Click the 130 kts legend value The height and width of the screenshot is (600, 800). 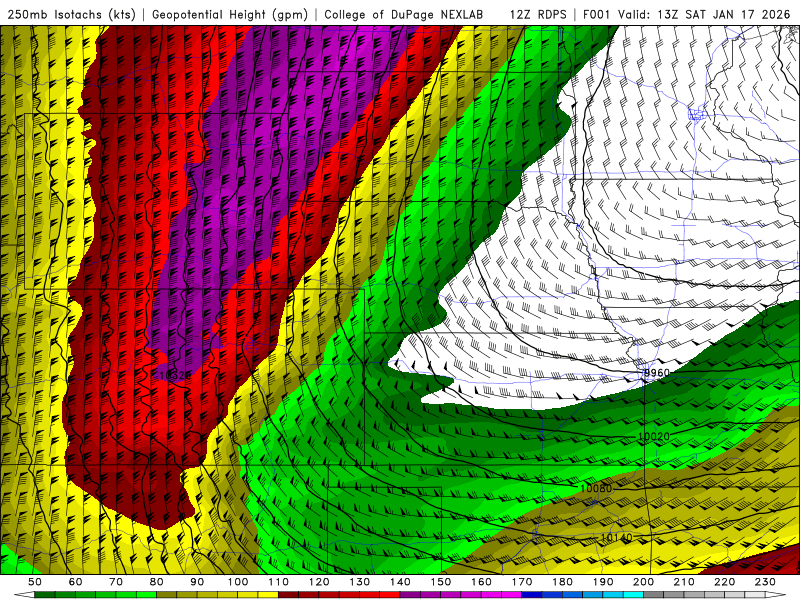click(x=360, y=582)
